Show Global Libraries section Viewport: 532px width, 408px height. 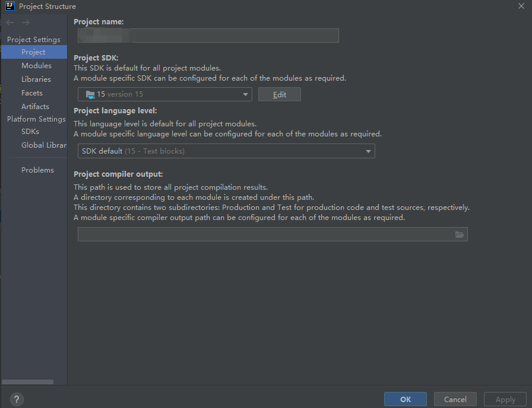pos(44,145)
